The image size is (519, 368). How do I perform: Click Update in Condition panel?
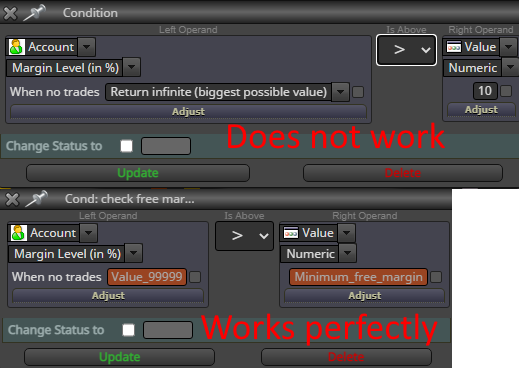point(138,173)
